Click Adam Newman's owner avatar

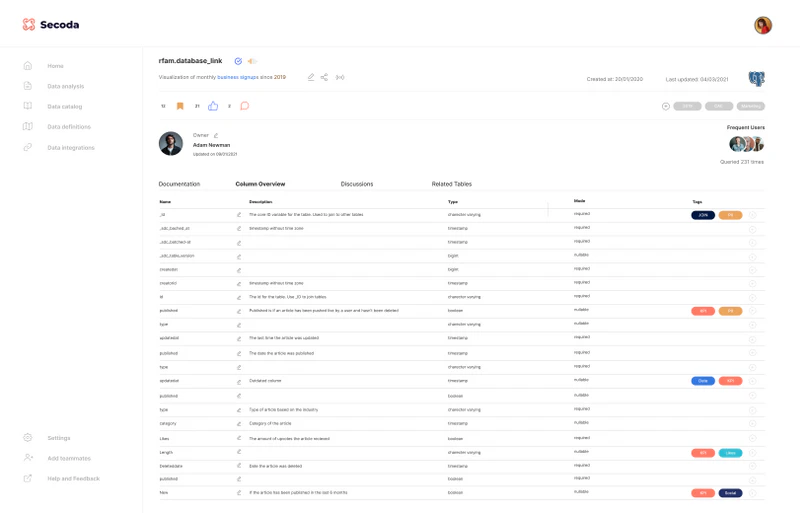coord(171,143)
